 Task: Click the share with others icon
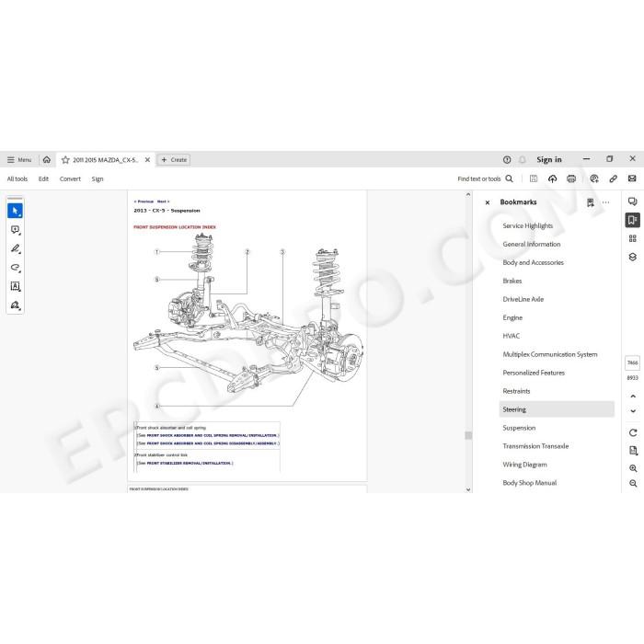pos(594,178)
